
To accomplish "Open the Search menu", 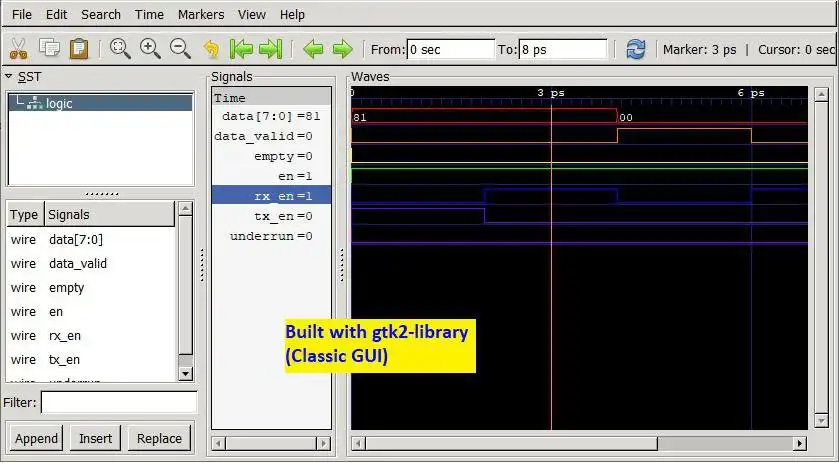I will coord(101,14).
